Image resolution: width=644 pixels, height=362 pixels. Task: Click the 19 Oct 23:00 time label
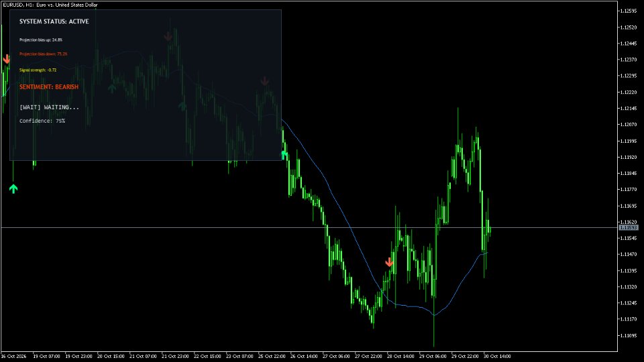[x=78, y=356]
